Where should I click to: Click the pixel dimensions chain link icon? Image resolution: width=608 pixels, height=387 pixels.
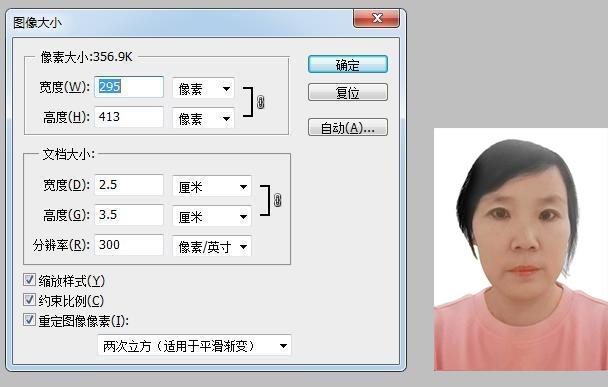click(x=261, y=102)
